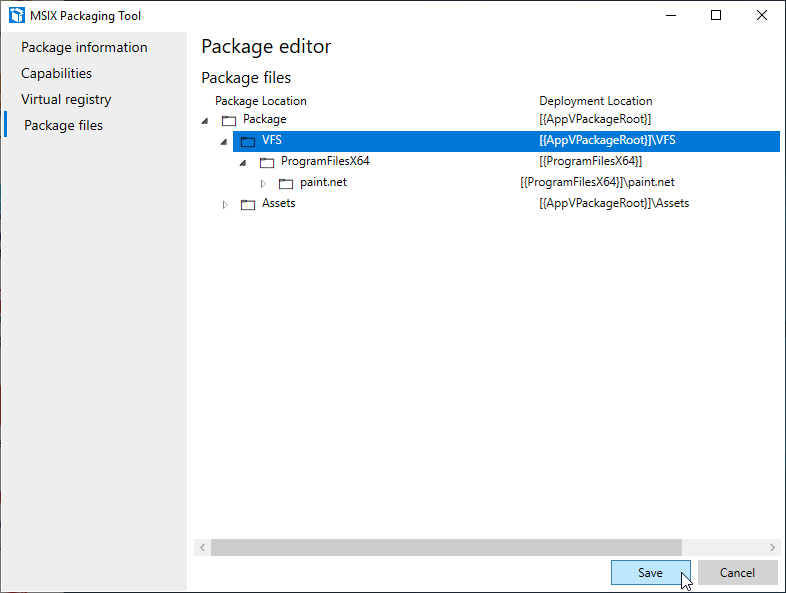Click the VFS folder icon
This screenshot has height=593, width=786.
(x=248, y=141)
